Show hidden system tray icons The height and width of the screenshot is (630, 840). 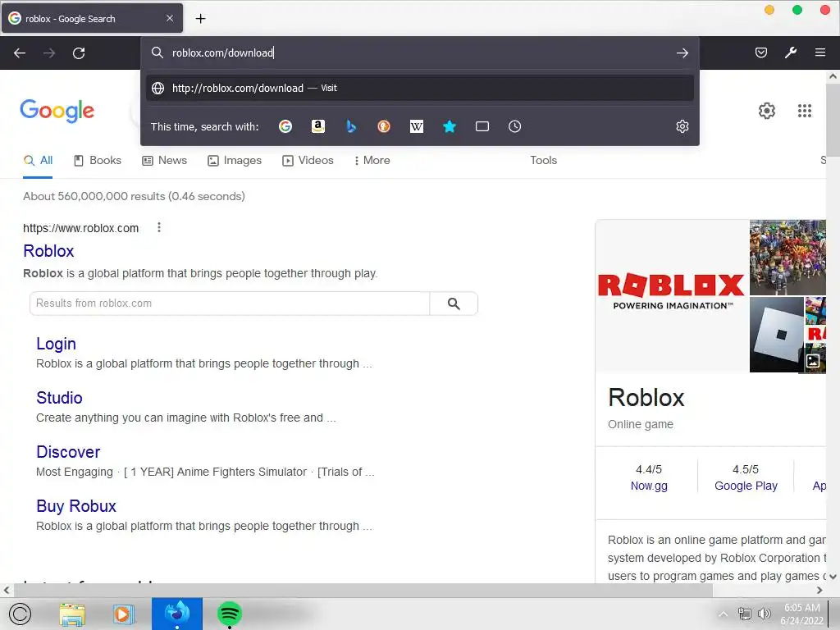point(723,614)
